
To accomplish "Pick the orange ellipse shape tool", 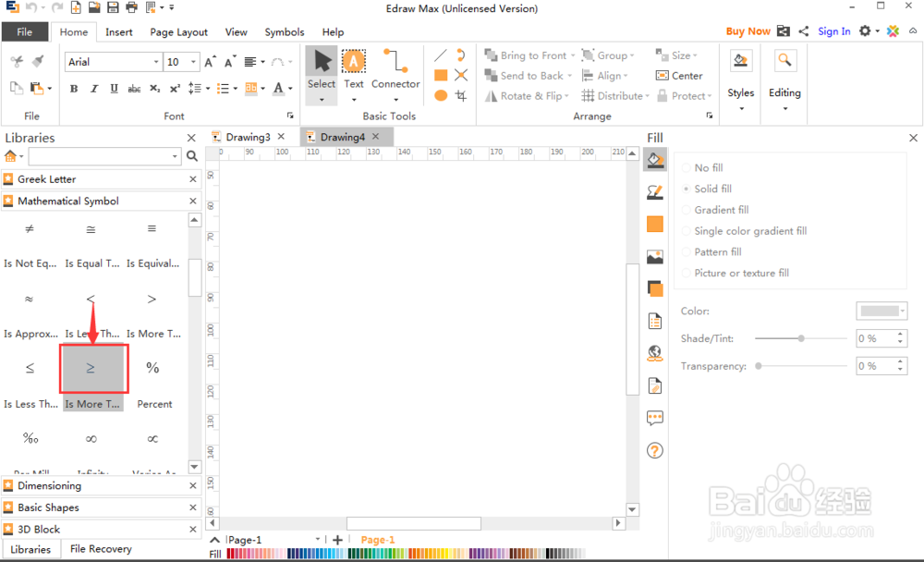I will pos(440,95).
